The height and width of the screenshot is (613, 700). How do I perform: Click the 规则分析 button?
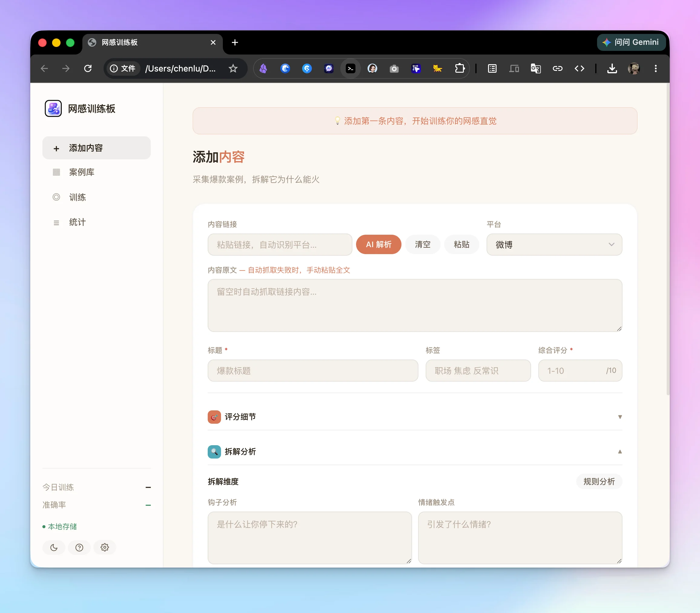click(x=599, y=482)
